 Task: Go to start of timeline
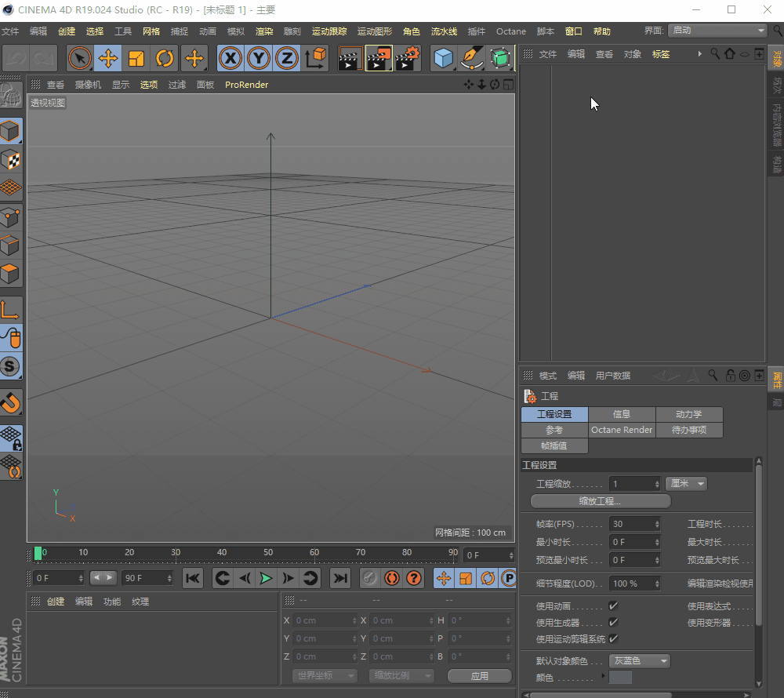point(193,579)
